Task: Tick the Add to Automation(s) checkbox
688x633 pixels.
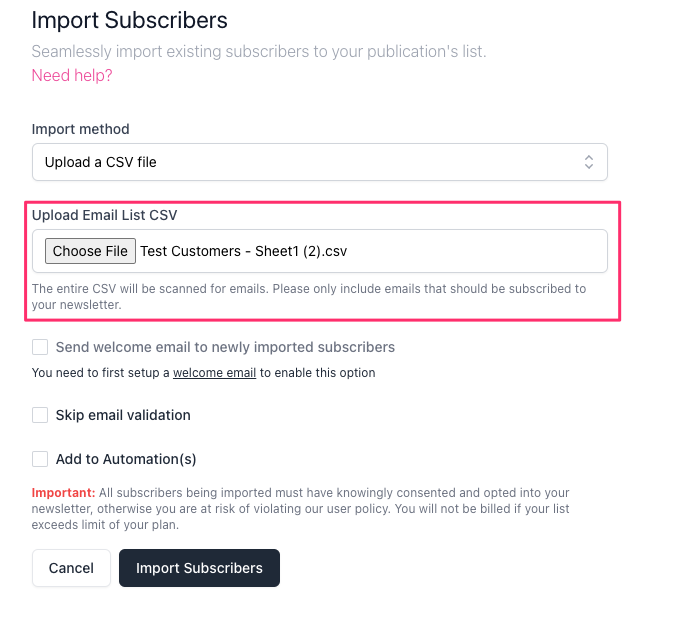Action: click(x=40, y=459)
